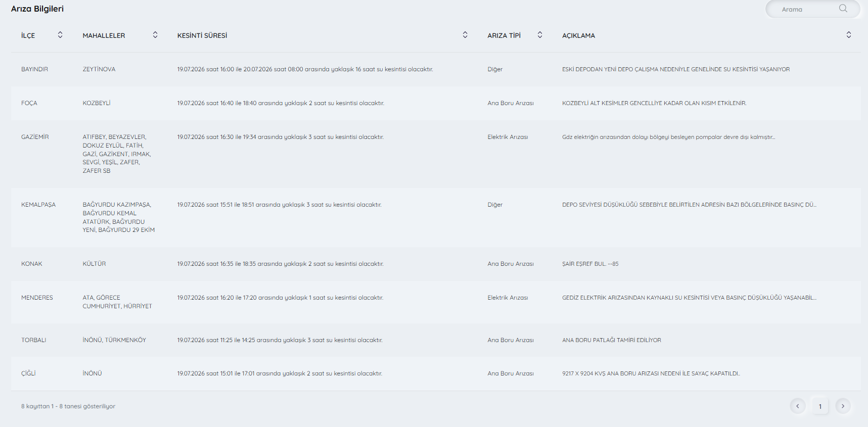
Task: Select the BAYINDIR row district cell
Action: (x=34, y=69)
